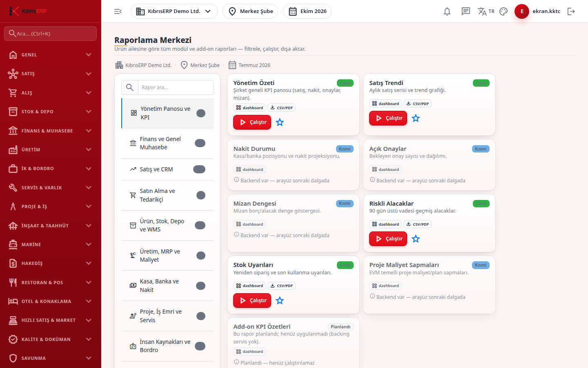Click the Savunma shield icon
The width and height of the screenshot is (588, 368).
coord(13,358)
